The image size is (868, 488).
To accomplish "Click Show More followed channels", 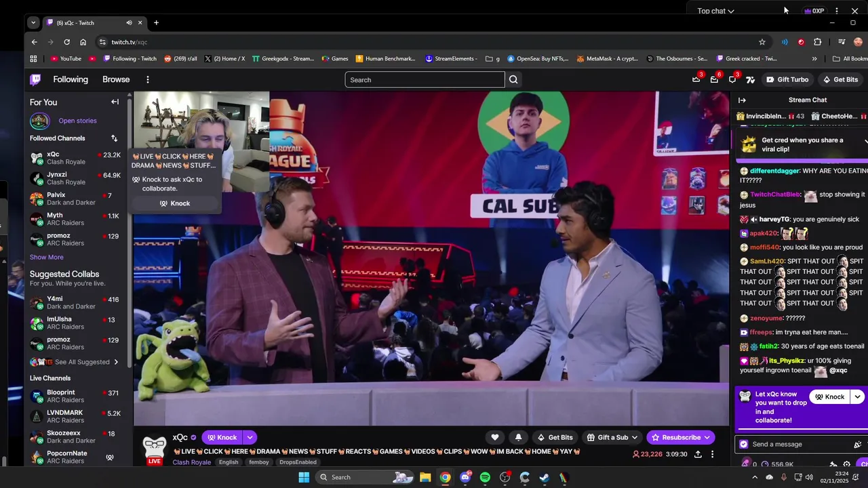I will click(x=46, y=257).
